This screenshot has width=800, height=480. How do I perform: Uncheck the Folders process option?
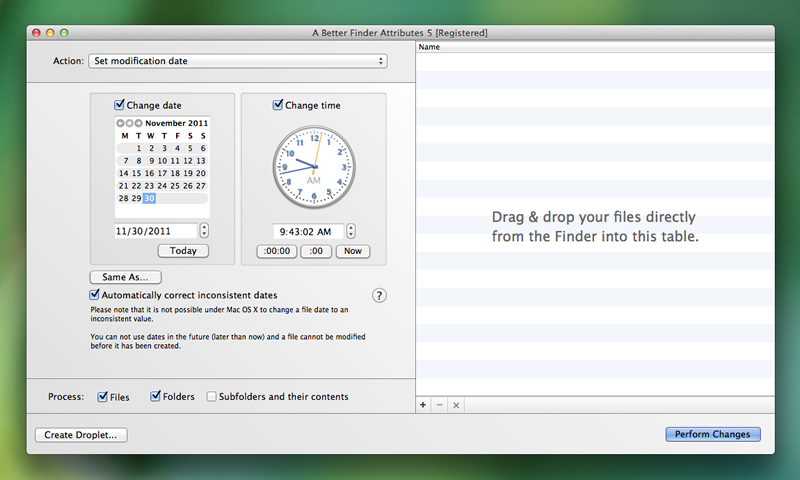[x=156, y=396]
